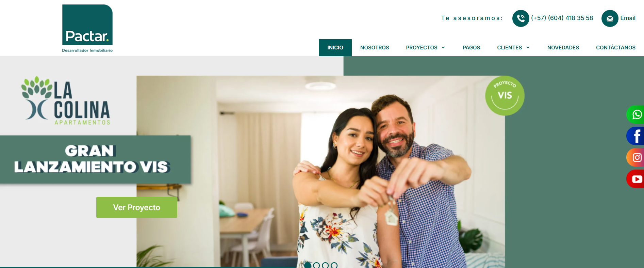Select the fourth carousel slide dot
This screenshot has width=644, height=268.
334,265
